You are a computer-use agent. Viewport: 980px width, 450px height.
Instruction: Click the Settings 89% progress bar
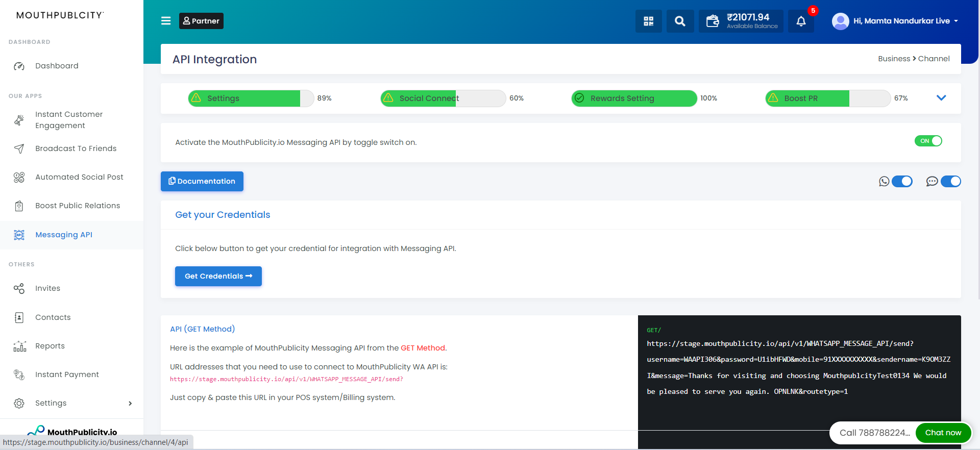point(251,98)
